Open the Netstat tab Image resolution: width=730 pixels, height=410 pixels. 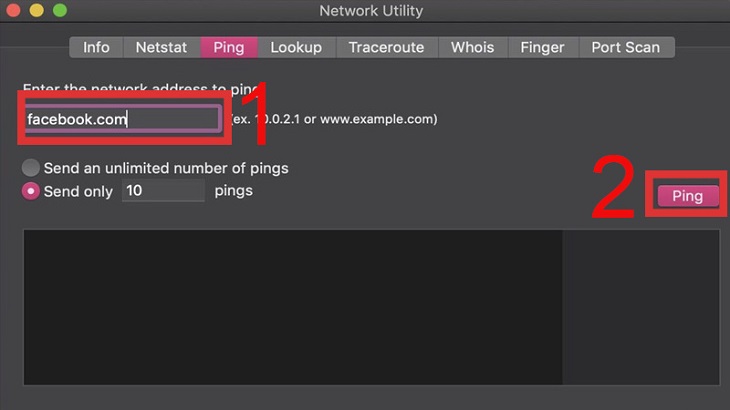(162, 47)
